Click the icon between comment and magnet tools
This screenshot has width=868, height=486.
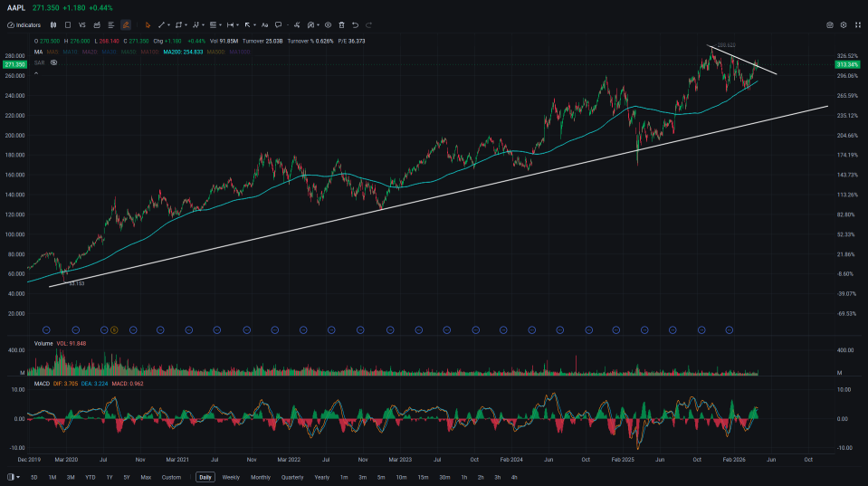click(x=297, y=25)
